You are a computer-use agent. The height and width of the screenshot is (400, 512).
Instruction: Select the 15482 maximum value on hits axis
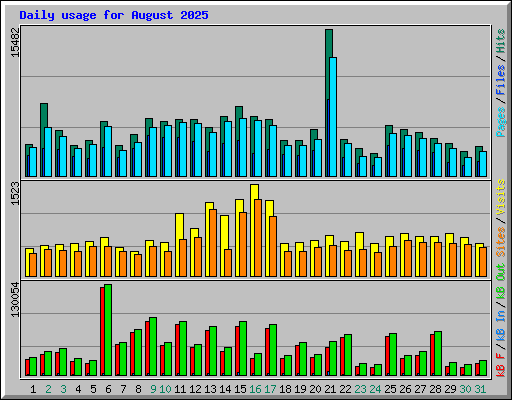tap(15, 42)
